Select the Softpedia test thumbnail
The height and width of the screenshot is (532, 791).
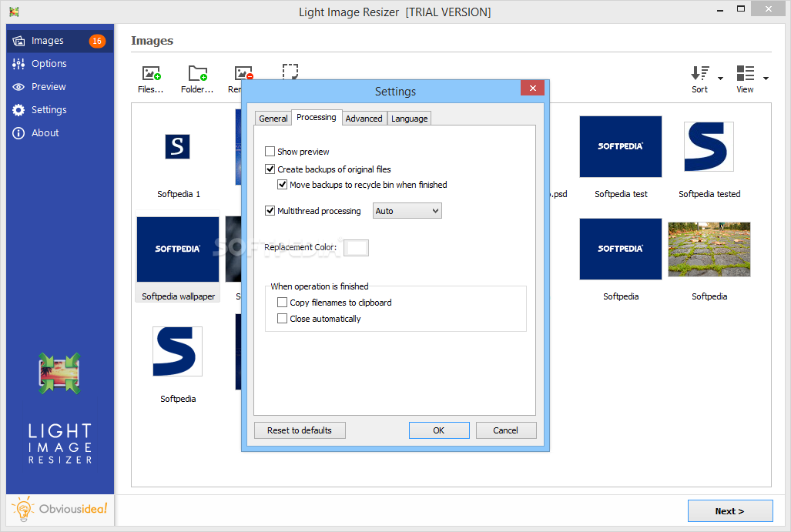tap(621, 147)
